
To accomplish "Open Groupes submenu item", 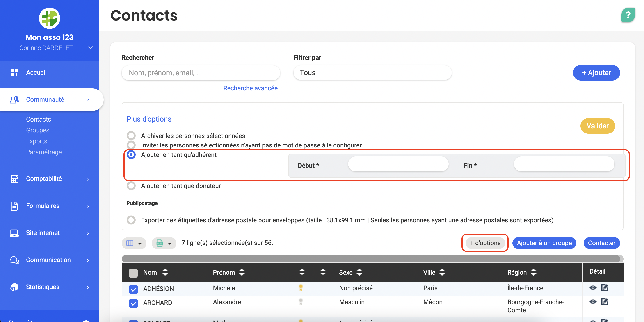I will coord(38,130).
